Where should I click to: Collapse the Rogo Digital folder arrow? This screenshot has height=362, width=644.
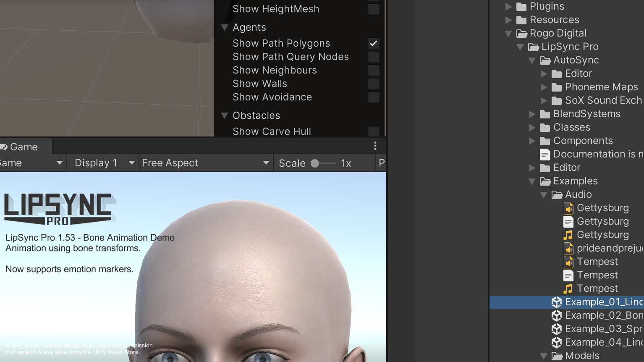pyautogui.click(x=508, y=33)
